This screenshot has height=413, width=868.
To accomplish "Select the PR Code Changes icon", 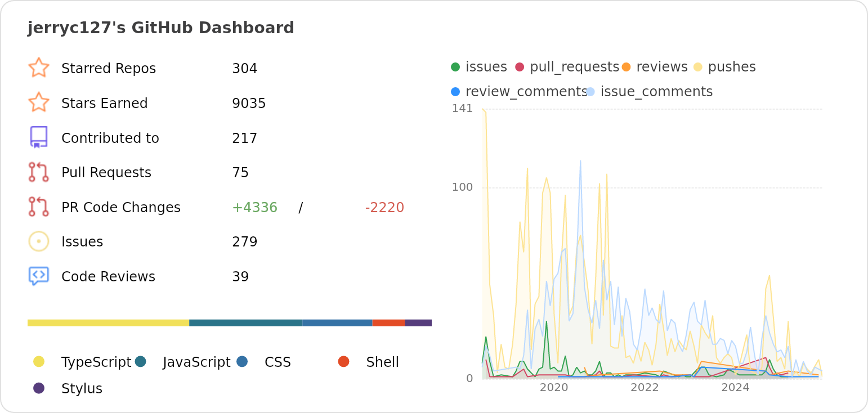I will click(x=38, y=206).
